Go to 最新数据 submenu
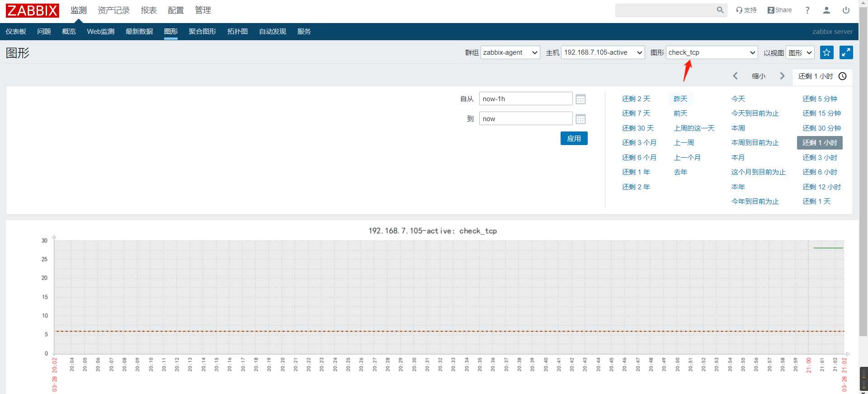This screenshot has height=394, width=868. [139, 32]
